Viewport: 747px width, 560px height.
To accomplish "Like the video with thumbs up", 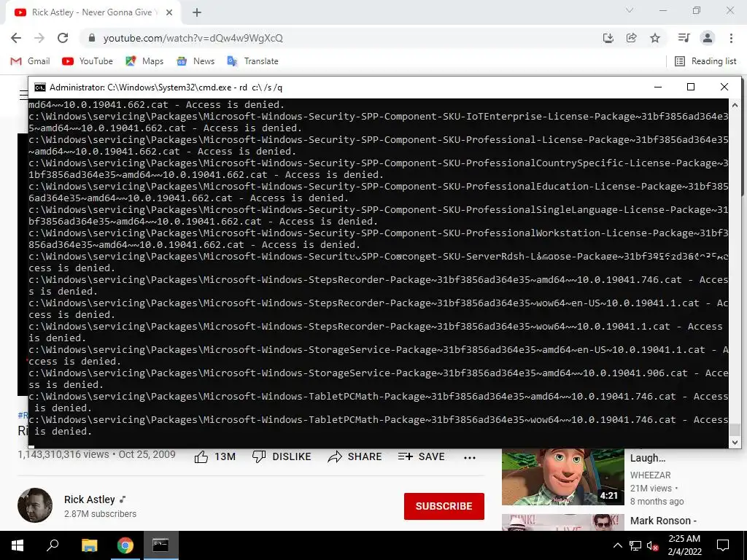I will [x=215, y=456].
